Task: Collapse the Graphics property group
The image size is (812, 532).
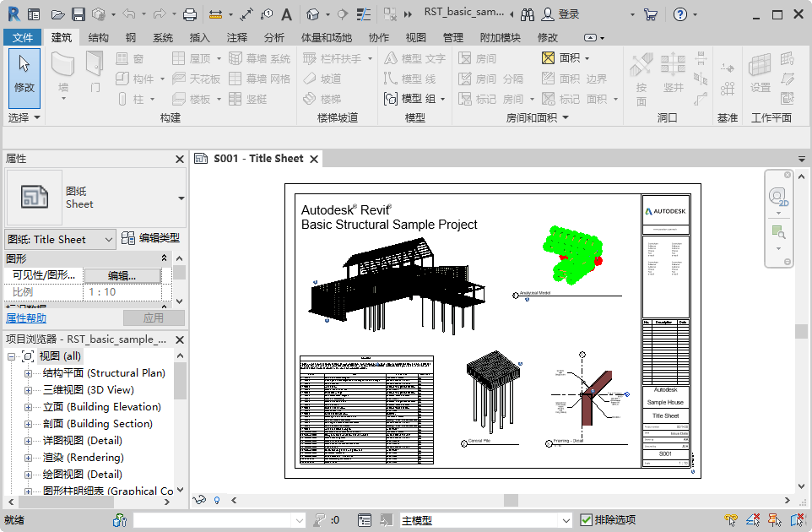Action: point(164,258)
